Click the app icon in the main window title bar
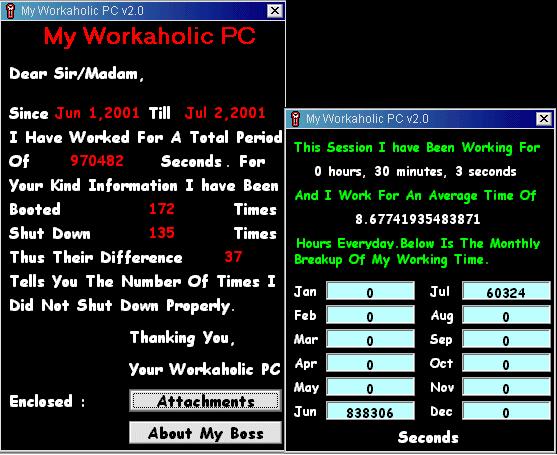This screenshot has height=455, width=557. point(11,11)
